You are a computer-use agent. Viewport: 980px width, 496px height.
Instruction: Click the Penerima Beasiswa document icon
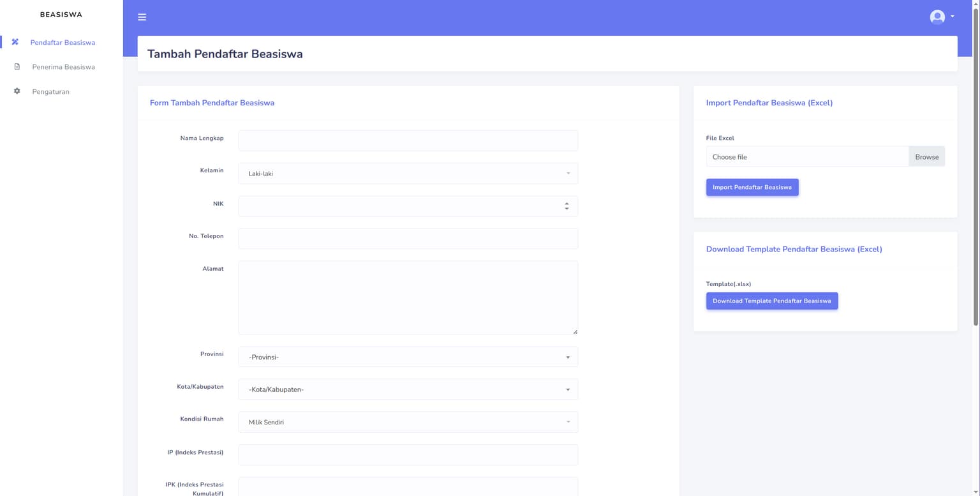tap(17, 67)
